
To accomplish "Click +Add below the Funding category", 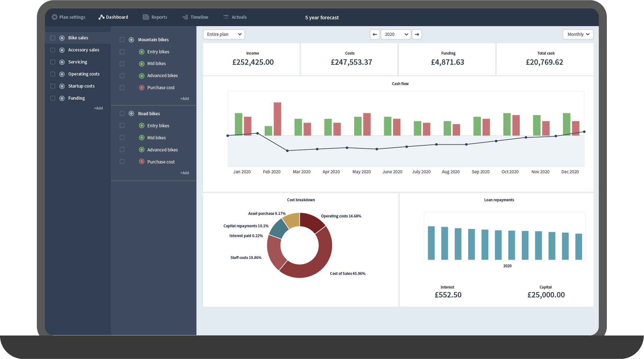I will (98, 108).
